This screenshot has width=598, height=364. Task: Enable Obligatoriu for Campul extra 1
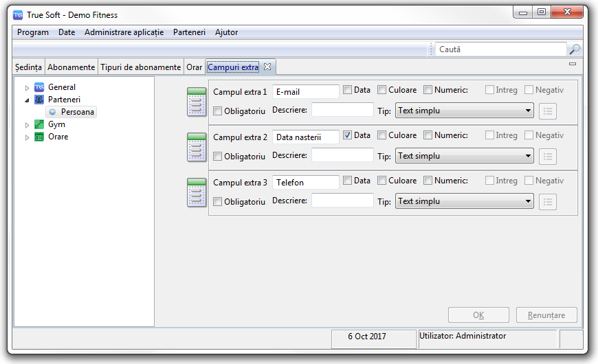218,111
